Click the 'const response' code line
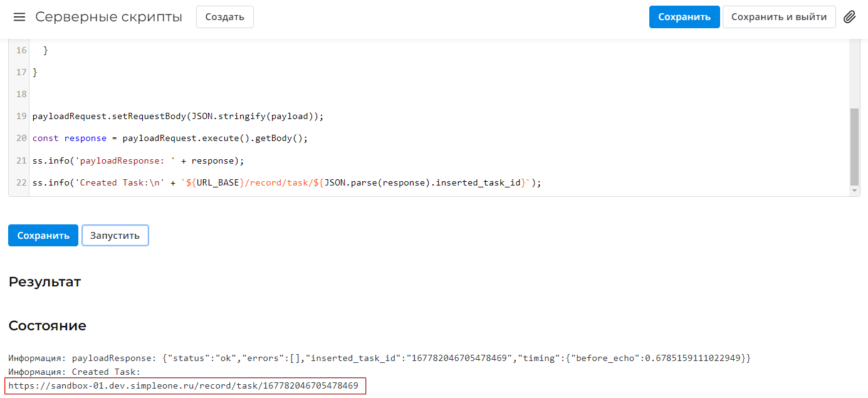 pyautogui.click(x=170, y=138)
